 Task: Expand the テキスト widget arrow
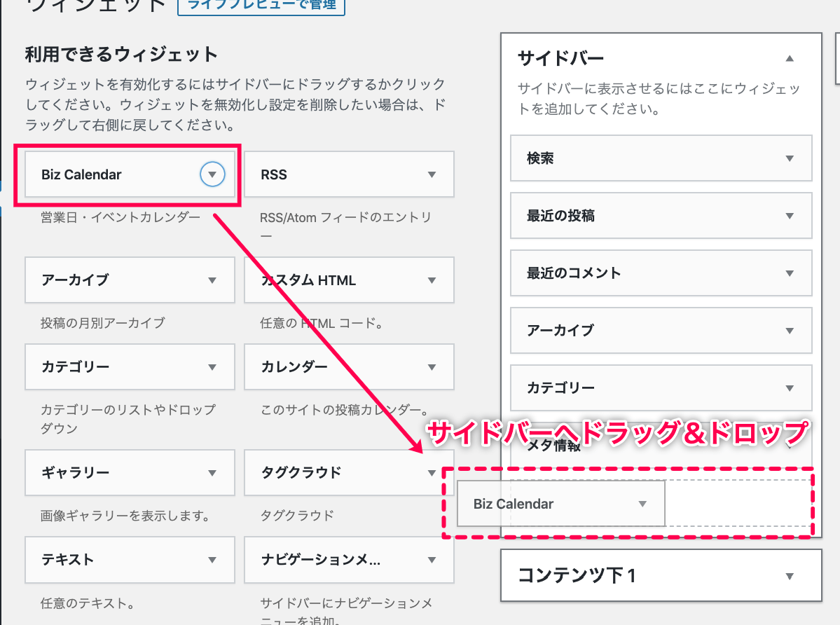tap(212, 560)
